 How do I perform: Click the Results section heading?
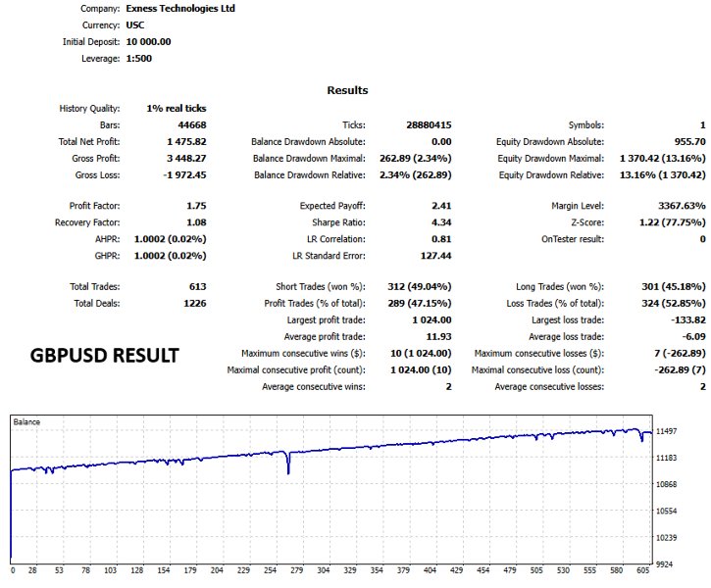(x=347, y=90)
